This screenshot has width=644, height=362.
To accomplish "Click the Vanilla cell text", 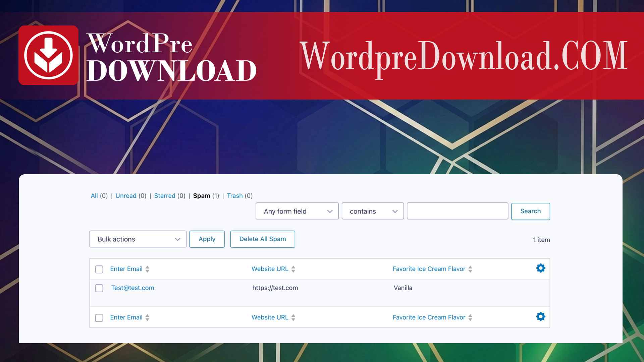I will pos(403,288).
